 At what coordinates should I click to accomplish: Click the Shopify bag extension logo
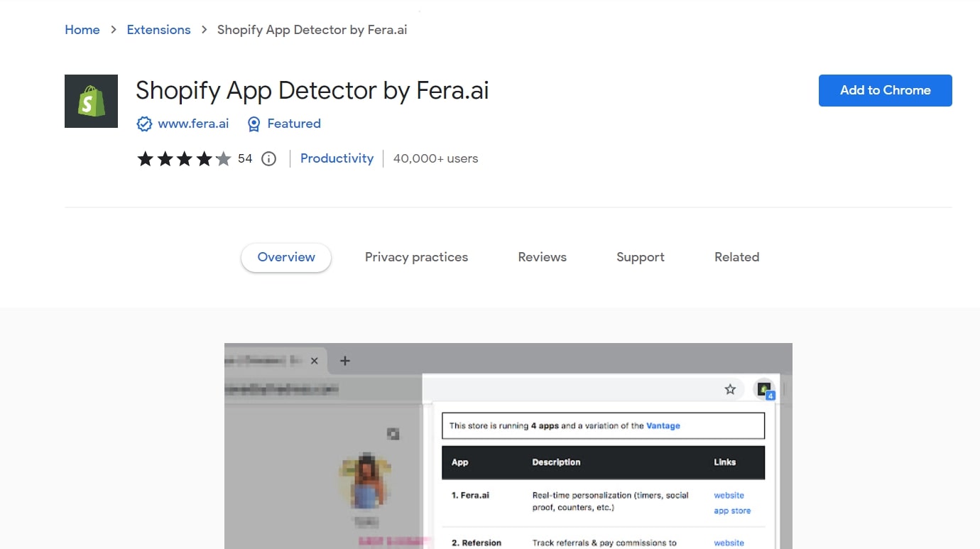[x=91, y=101]
